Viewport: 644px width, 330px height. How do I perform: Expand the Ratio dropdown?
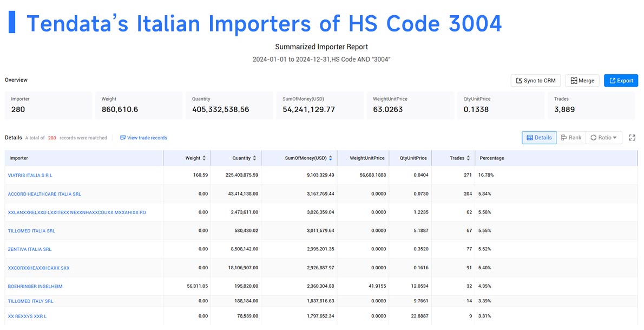click(604, 138)
